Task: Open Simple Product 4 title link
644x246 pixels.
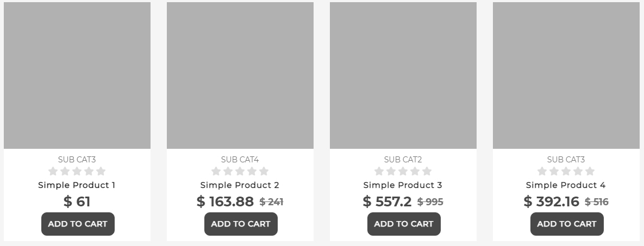Action: [x=566, y=185]
